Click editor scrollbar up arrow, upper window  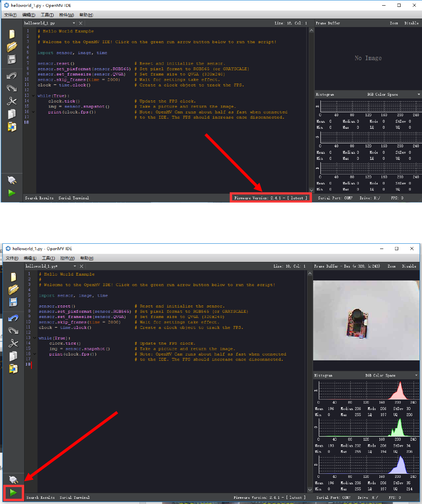point(311,30)
